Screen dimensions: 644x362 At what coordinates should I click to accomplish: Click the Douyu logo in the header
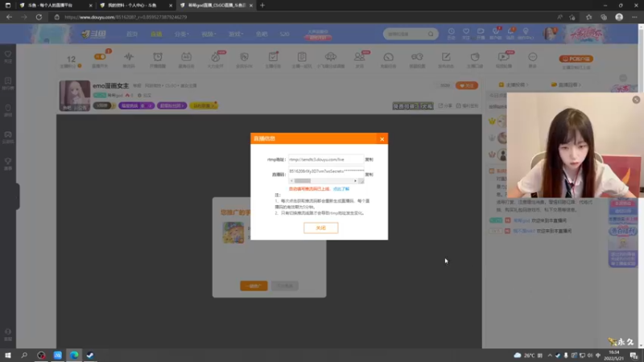coord(94,34)
